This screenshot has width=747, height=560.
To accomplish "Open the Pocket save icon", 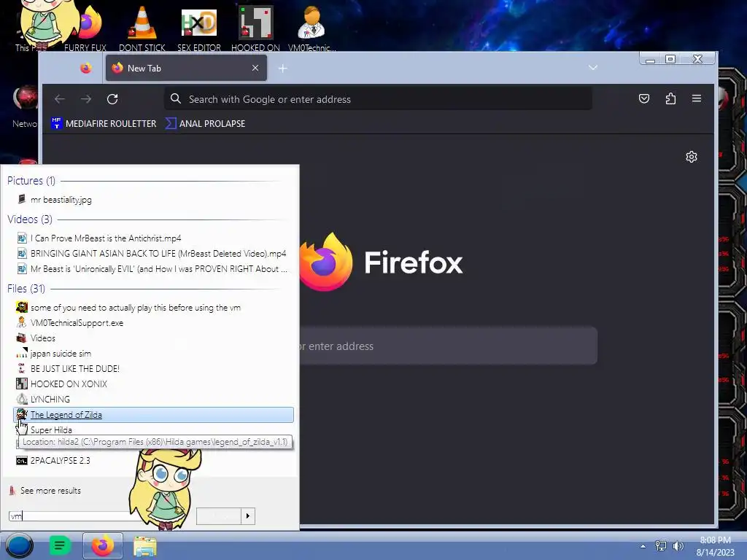I will 644,98.
